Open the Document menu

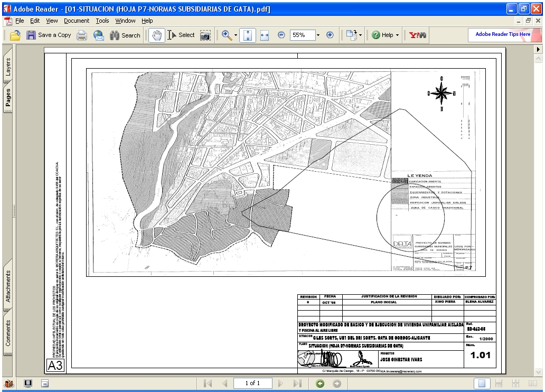pos(77,21)
